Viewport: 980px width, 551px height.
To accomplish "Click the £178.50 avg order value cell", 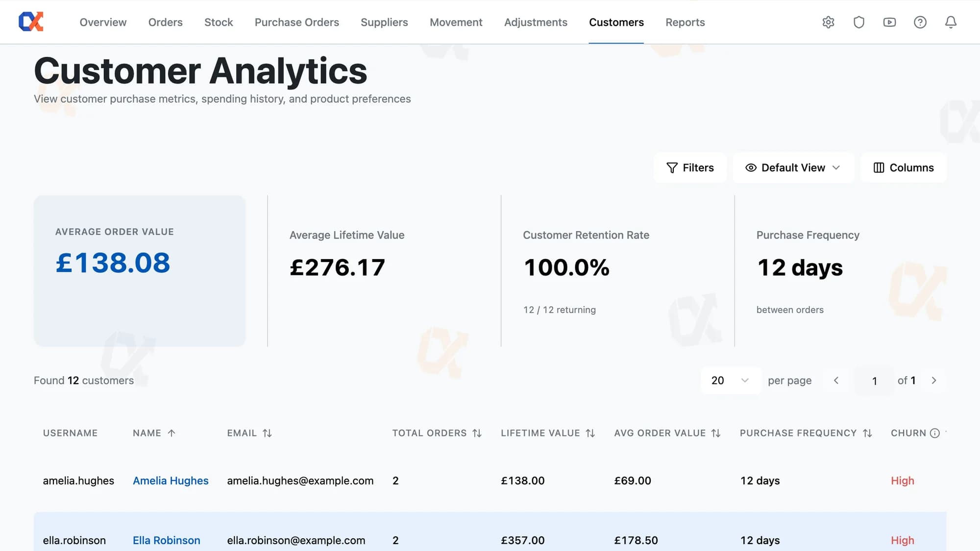I will click(636, 540).
